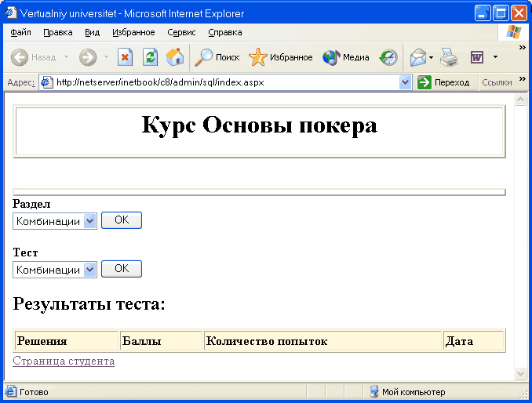Click the Мой компьютер zone icon
The width and height of the screenshot is (532, 403).
click(x=374, y=391)
